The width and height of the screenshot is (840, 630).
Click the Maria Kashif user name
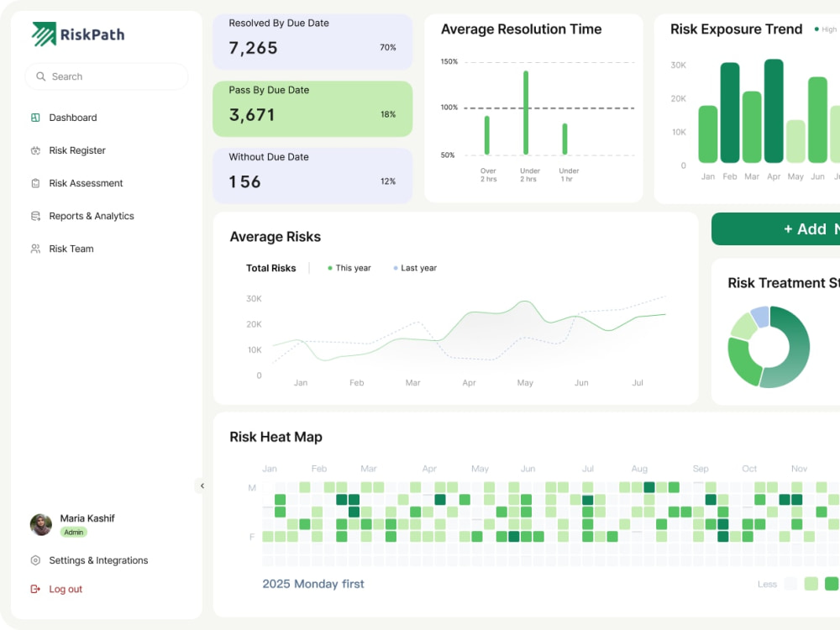tap(87, 518)
